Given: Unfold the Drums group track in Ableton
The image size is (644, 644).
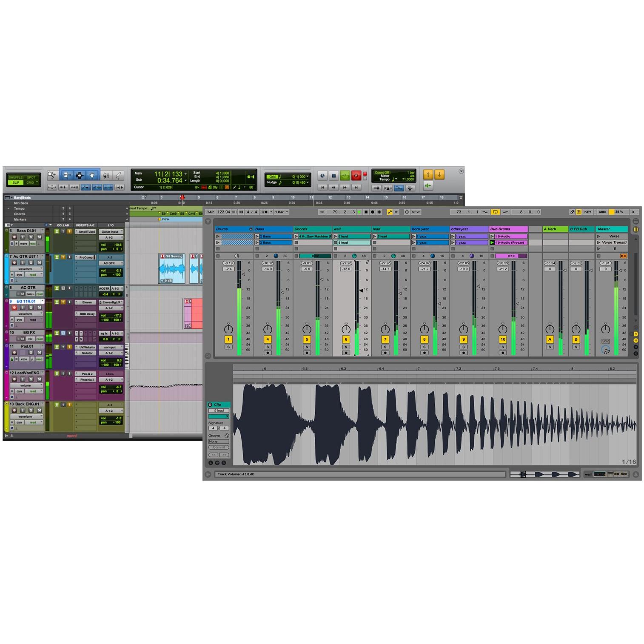Looking at the screenshot, I should click(x=251, y=229).
